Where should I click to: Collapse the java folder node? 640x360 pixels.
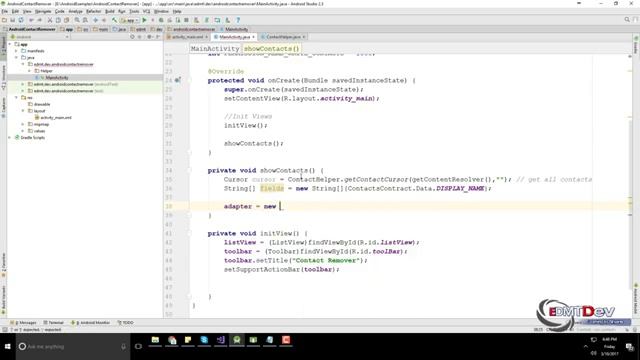point(16,58)
